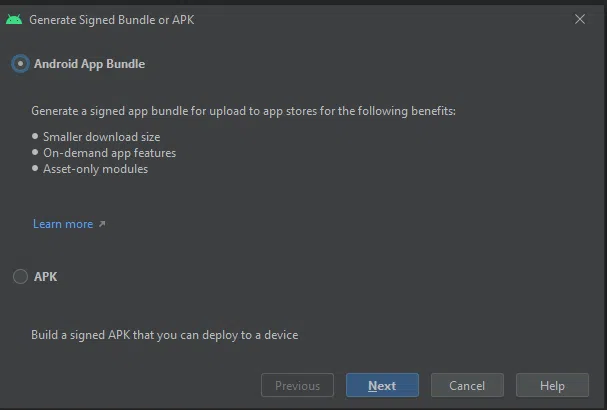Click the external-link arrow beside Learn more
Image resolution: width=607 pixels, height=410 pixels.
tap(102, 224)
